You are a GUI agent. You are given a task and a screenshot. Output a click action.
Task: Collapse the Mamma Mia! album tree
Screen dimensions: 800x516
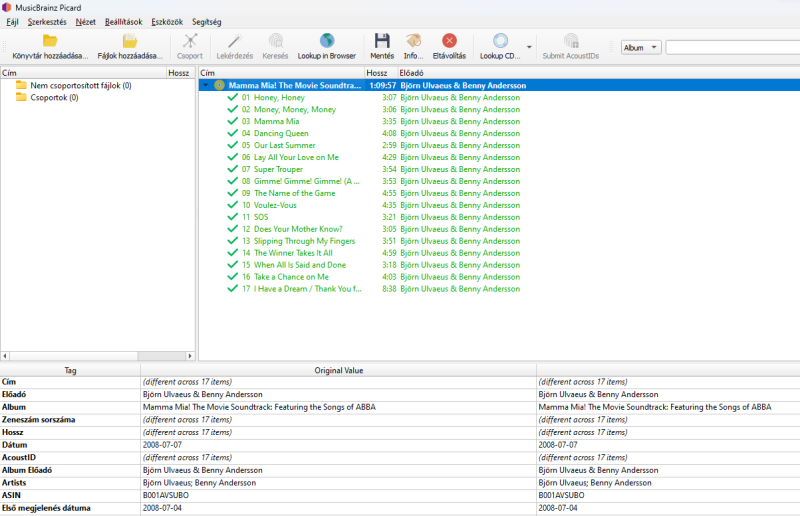pyautogui.click(x=206, y=85)
